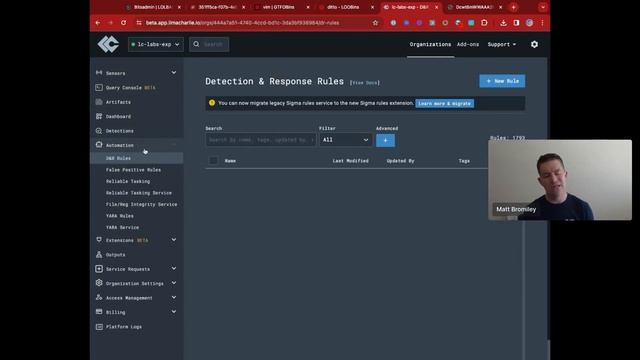Image resolution: width=640 pixels, height=360 pixels.
Task: Click the New Rule button
Action: click(502, 81)
